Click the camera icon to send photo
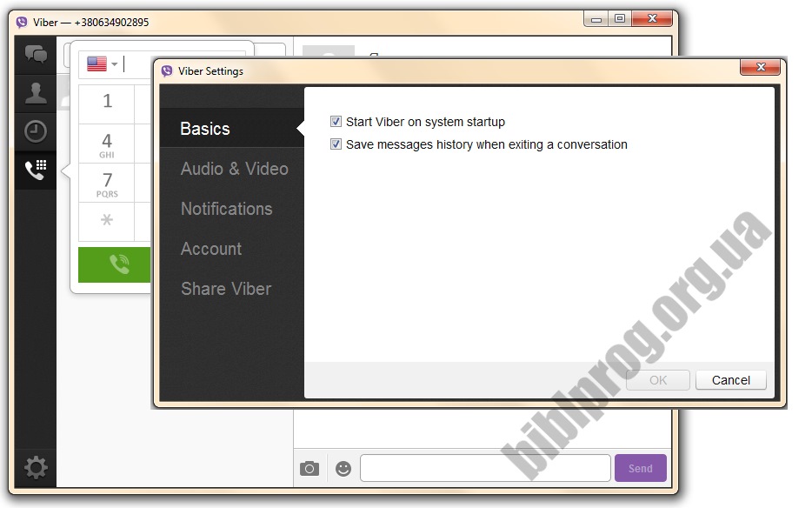 pos(309,468)
